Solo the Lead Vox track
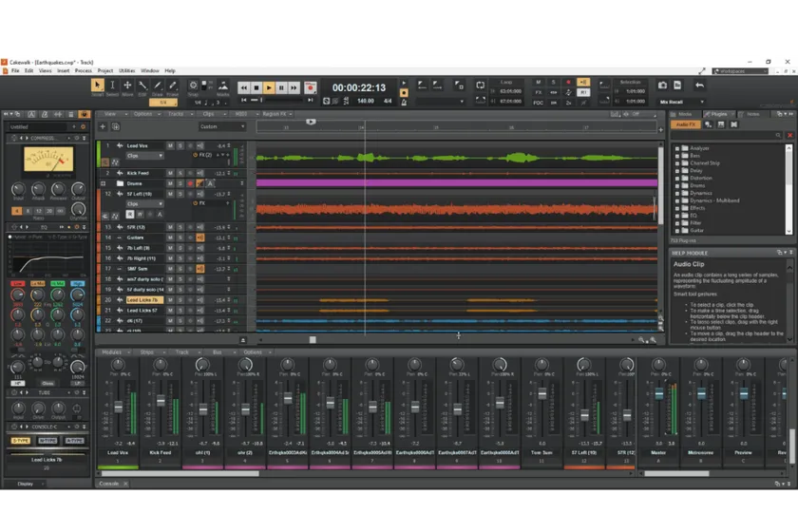798x532 pixels. pos(180,145)
